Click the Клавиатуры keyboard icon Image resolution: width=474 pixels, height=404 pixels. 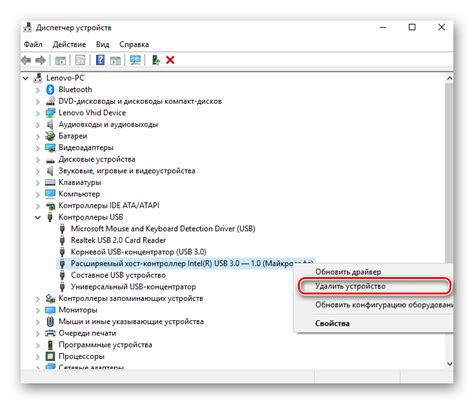click(x=50, y=182)
